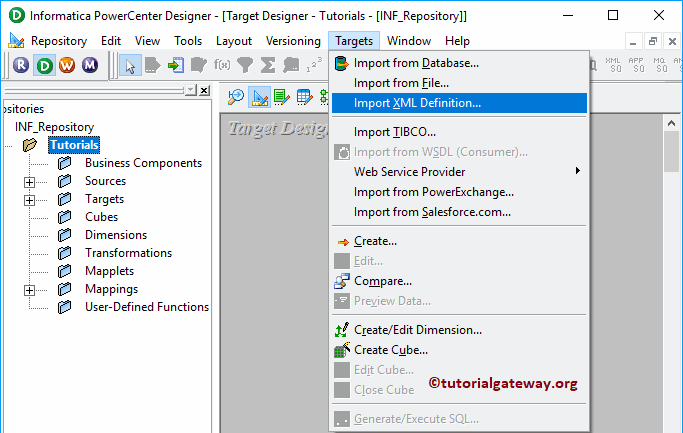Viewport: 683px width, 433px height.
Task: Click the workspace vertical scrollbar thumb
Action: [671, 152]
